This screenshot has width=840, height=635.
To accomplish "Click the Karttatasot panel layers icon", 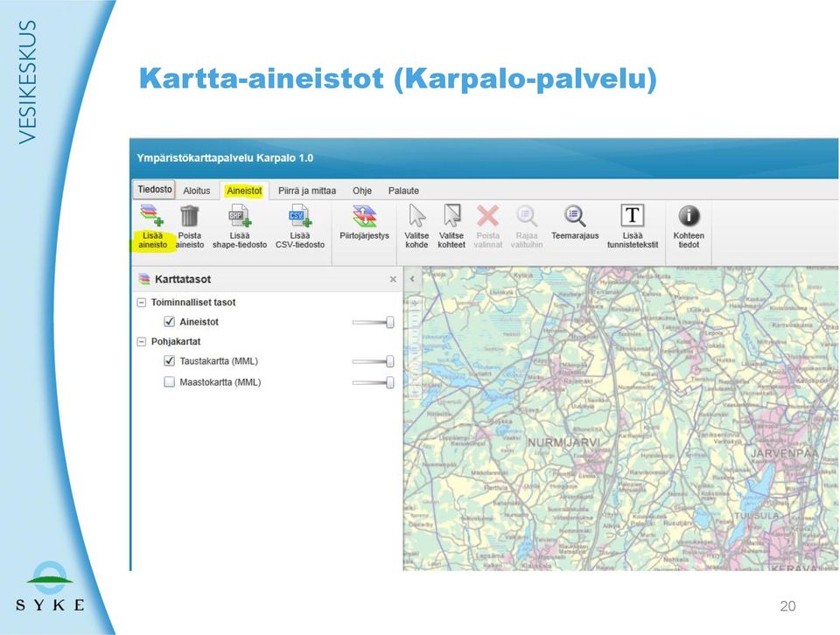I will [x=144, y=279].
